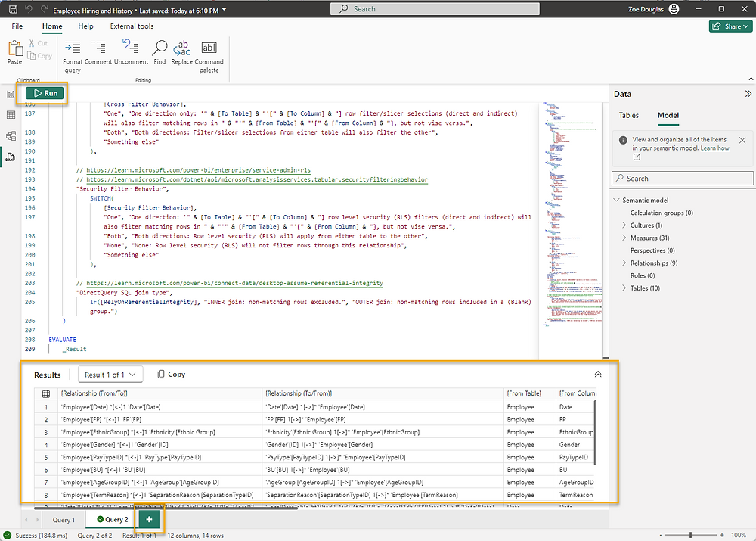Select the Query 2 tab
Image resolution: width=756 pixels, height=541 pixels.
[113, 519]
